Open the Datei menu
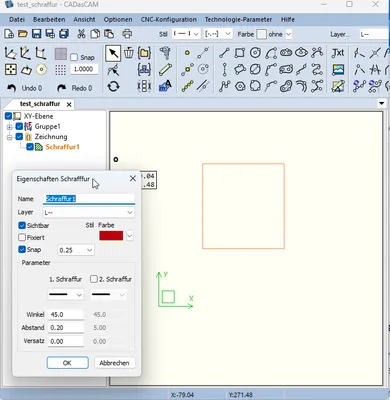Viewport: 390px width, 400px height. (x=17, y=19)
